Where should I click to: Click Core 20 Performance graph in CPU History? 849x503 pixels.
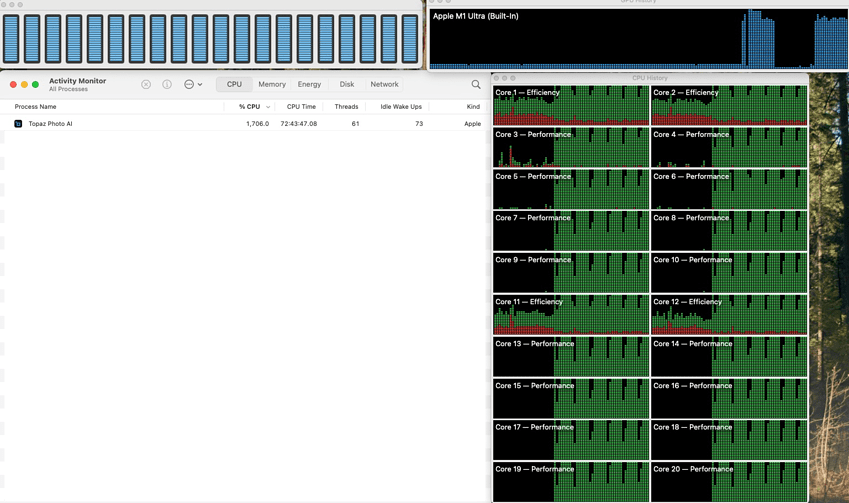(x=729, y=482)
